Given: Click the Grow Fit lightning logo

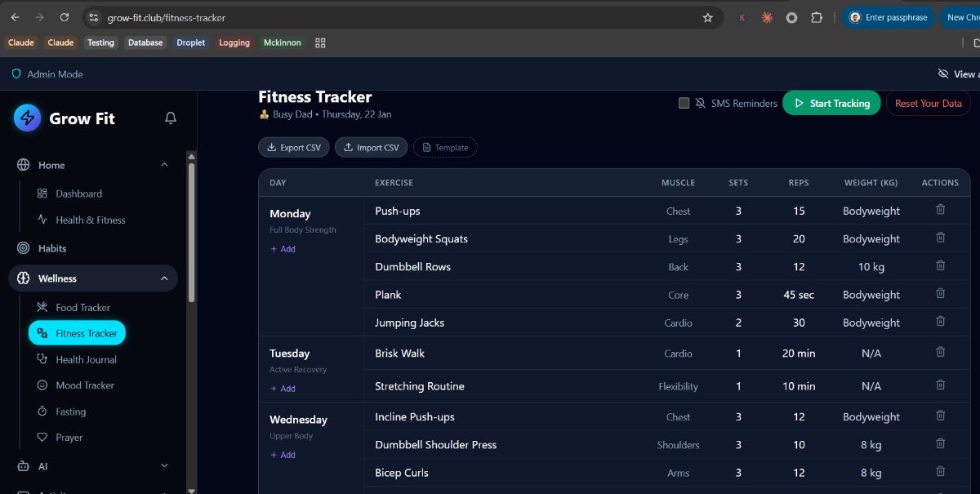Looking at the screenshot, I should coord(27,118).
